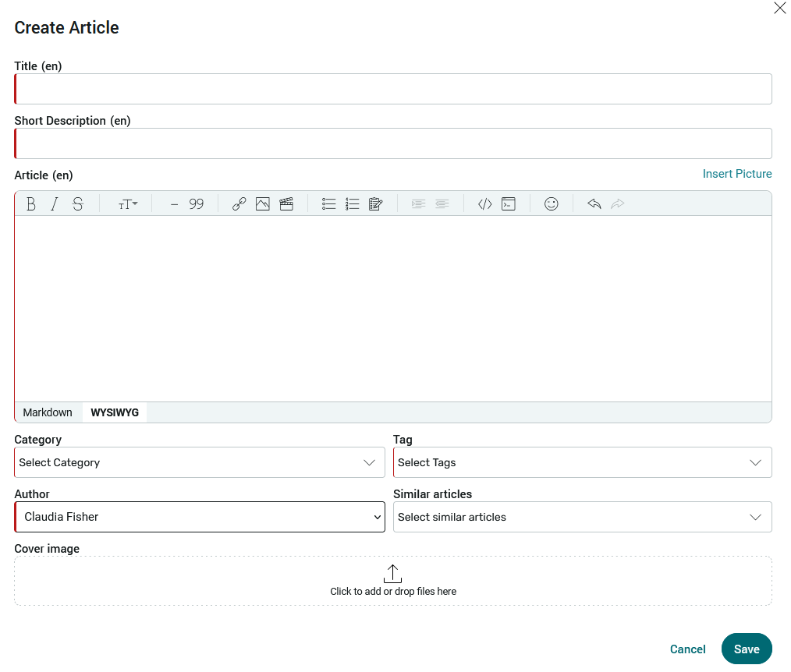
Task: Insert a video via the clapperboard icon
Action: coord(286,203)
